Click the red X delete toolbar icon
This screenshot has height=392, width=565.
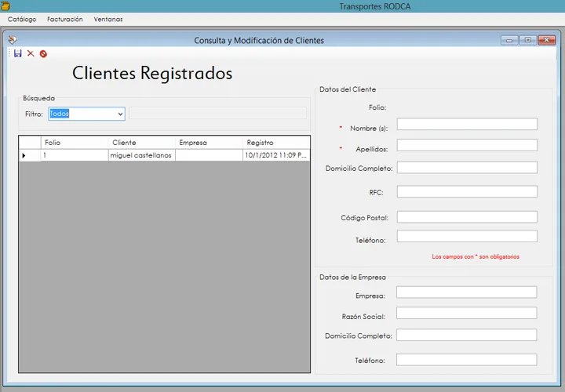point(31,53)
